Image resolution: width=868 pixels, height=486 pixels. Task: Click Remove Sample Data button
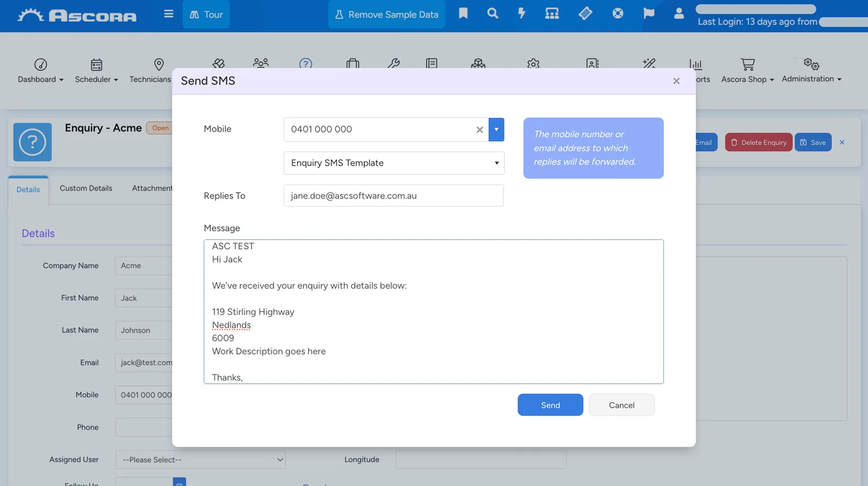tap(387, 14)
